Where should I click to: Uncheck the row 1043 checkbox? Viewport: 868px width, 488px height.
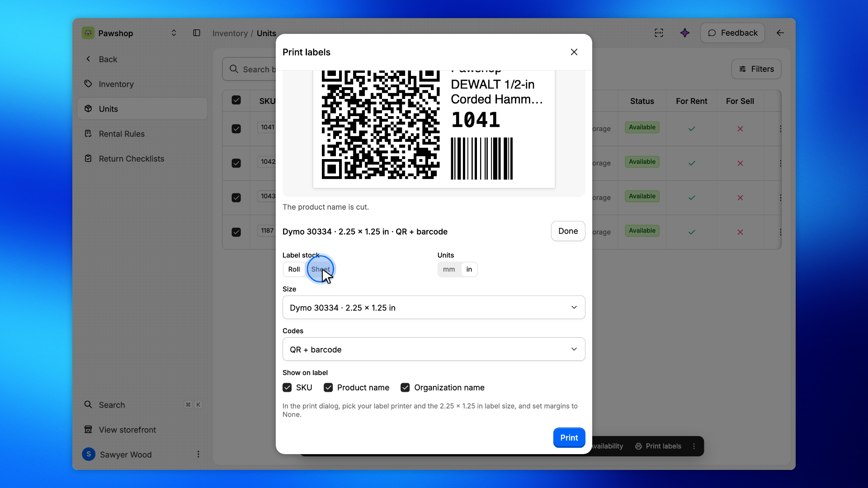click(x=236, y=197)
